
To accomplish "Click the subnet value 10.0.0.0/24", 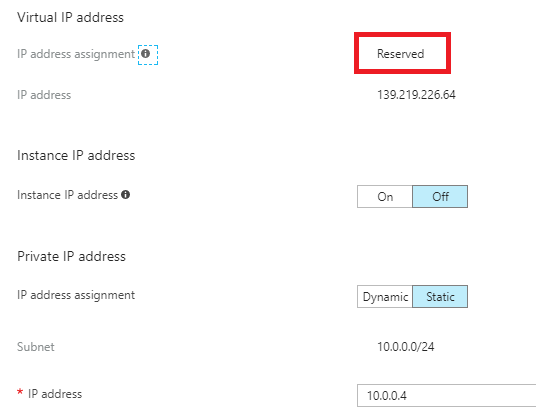I will coord(406,347).
